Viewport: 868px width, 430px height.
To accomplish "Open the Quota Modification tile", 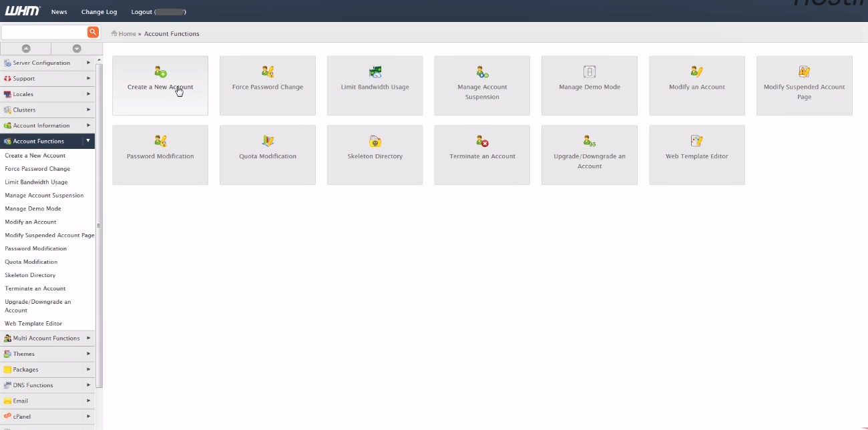I will click(268, 155).
